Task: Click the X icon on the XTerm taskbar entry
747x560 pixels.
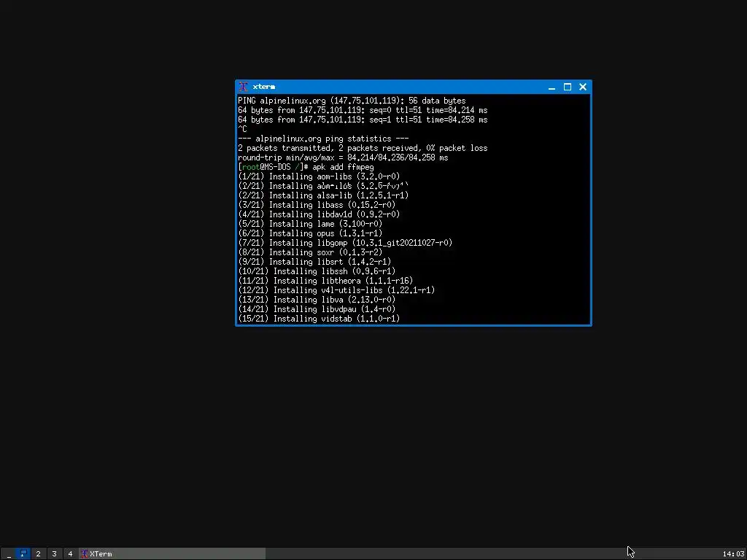Action: [85, 554]
